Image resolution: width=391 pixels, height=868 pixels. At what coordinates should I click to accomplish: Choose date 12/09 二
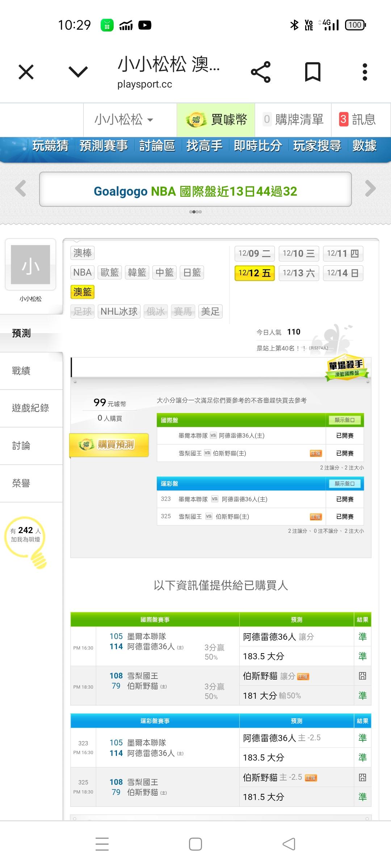tap(255, 254)
